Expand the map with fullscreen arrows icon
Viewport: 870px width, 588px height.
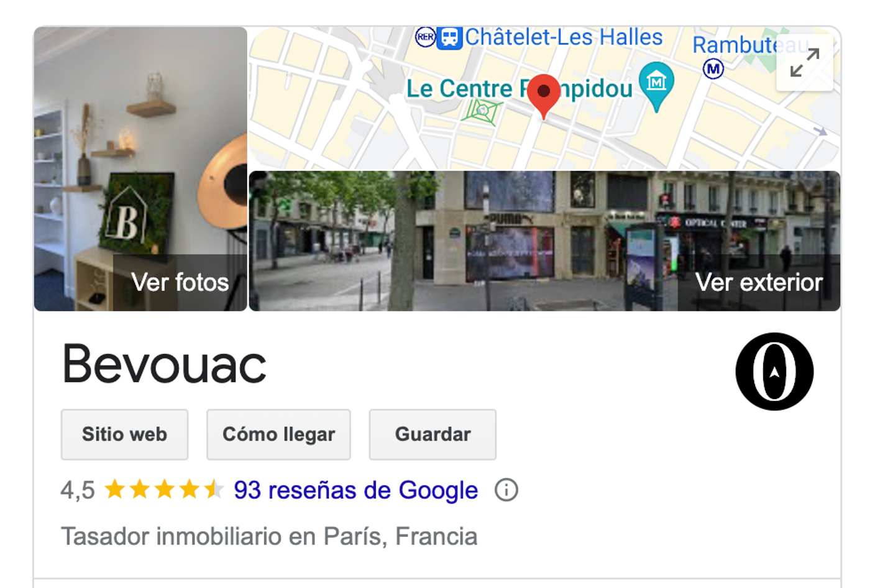coord(805,62)
